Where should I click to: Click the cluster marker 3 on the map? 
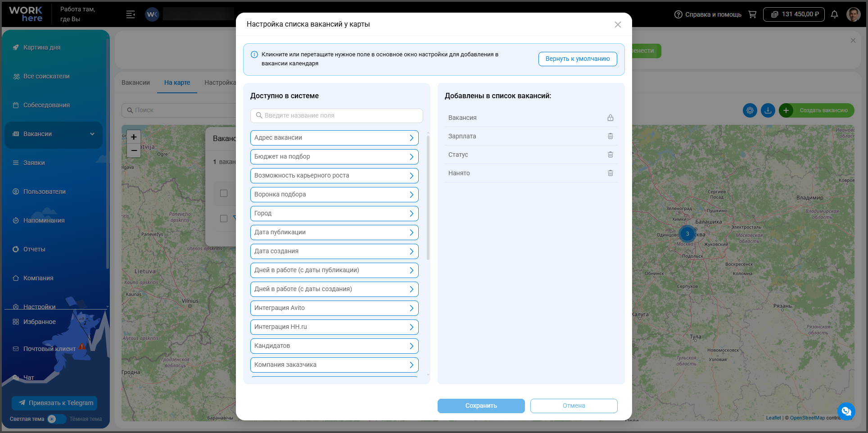coord(687,234)
